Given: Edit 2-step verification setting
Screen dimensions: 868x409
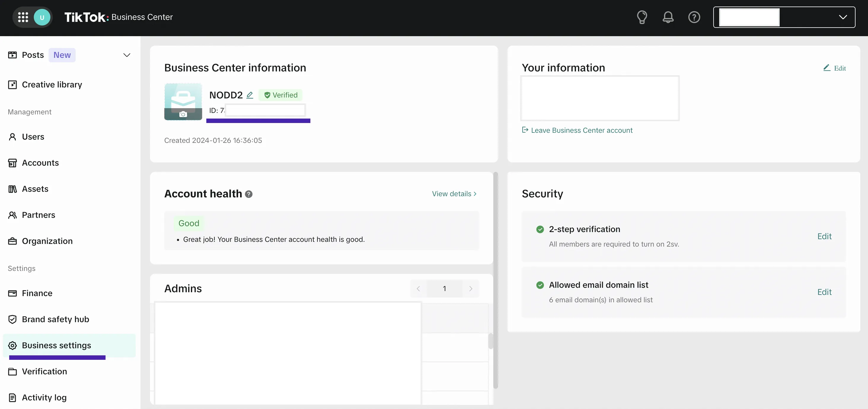Looking at the screenshot, I should pos(824,236).
